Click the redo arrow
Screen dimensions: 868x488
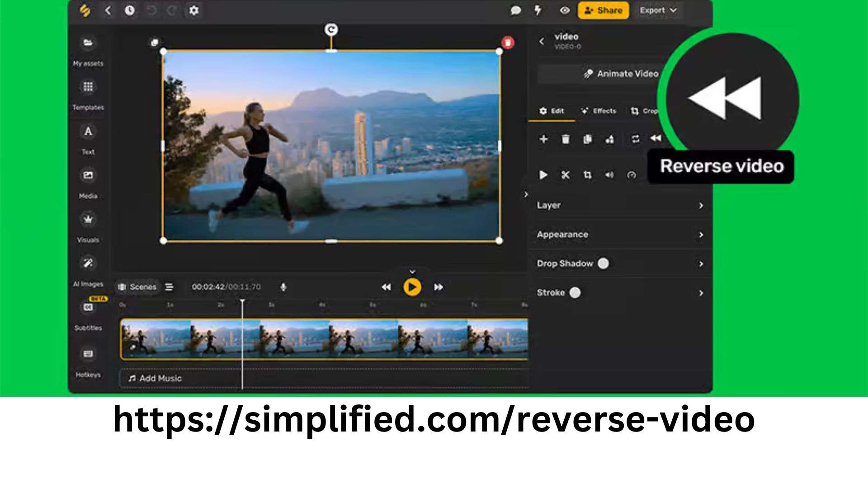tap(172, 10)
